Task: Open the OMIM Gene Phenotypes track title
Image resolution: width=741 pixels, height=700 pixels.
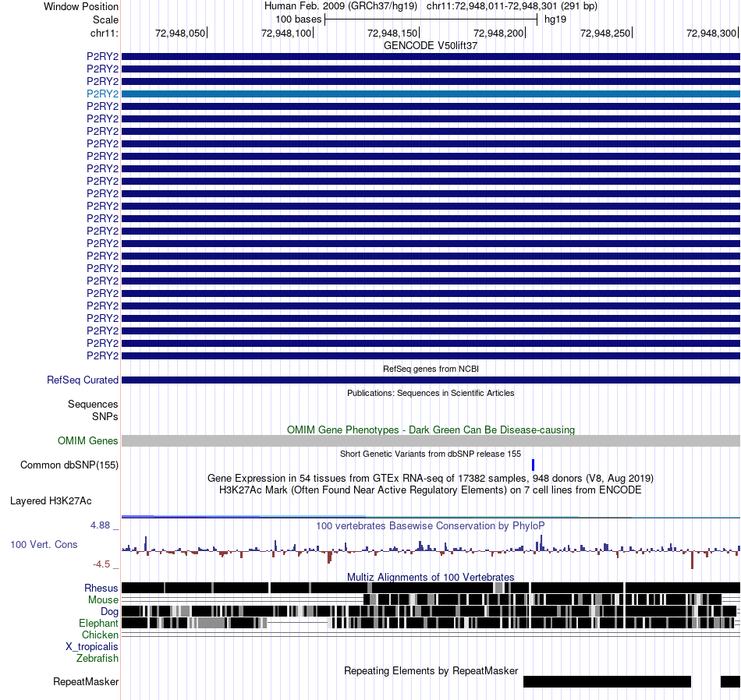Action: (x=431, y=430)
